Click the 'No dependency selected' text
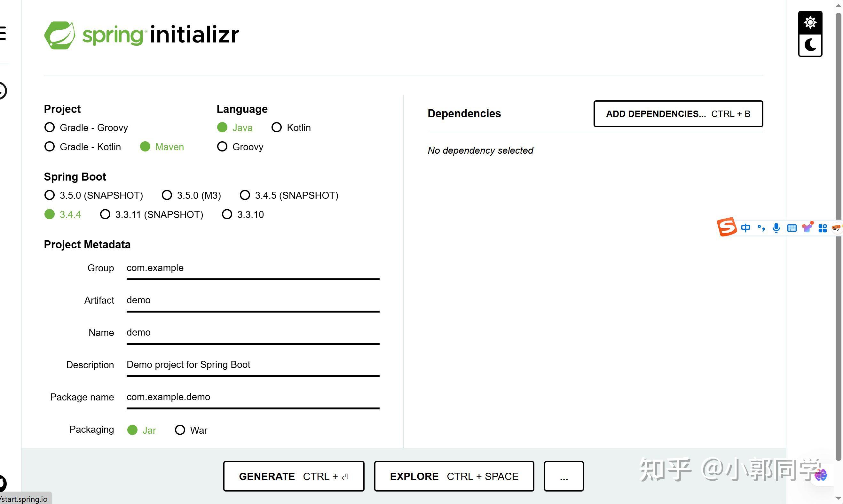 480,151
